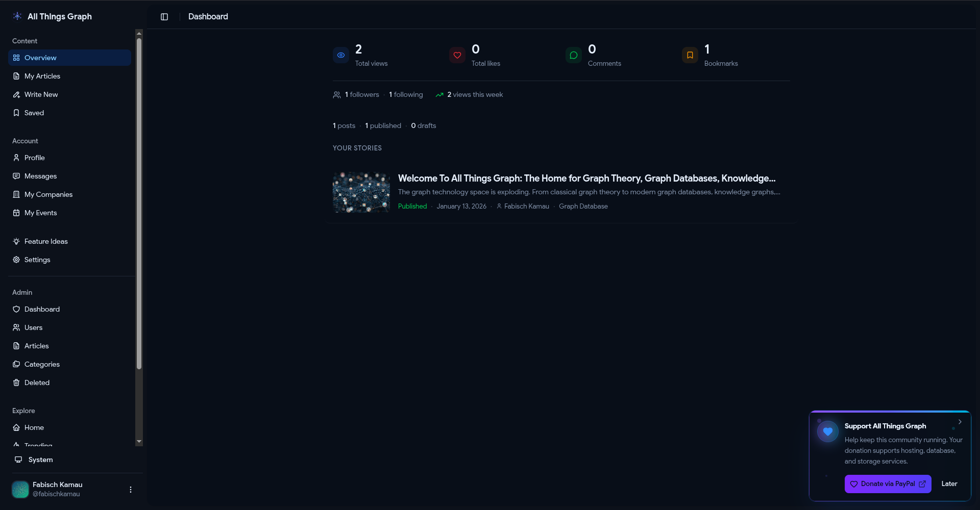
Task: Open the My Articles section
Action: (x=70, y=76)
